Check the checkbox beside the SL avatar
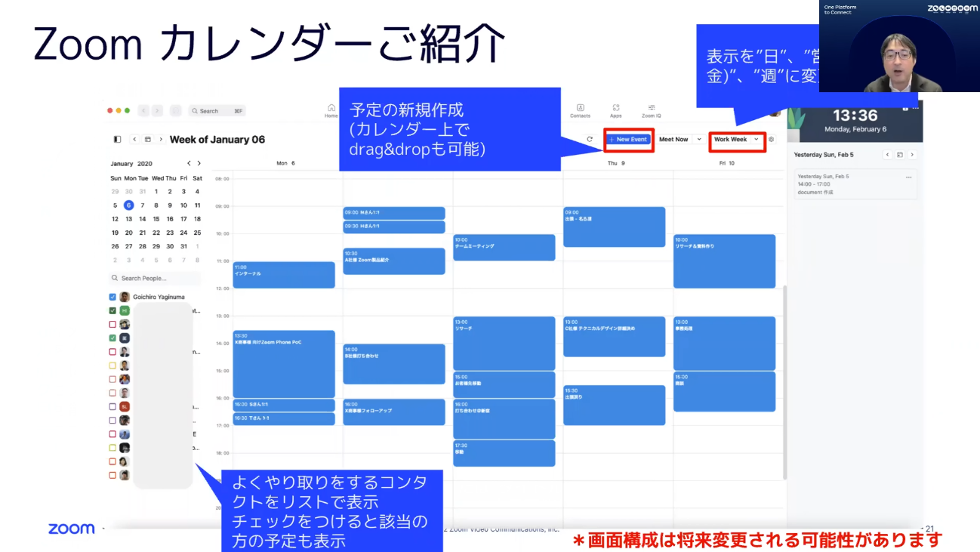This screenshot has width=980, height=552. 112,406
